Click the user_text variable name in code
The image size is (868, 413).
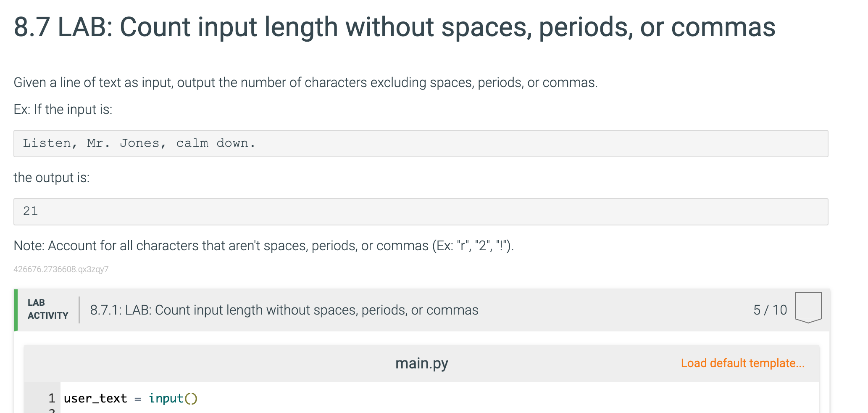(x=95, y=398)
